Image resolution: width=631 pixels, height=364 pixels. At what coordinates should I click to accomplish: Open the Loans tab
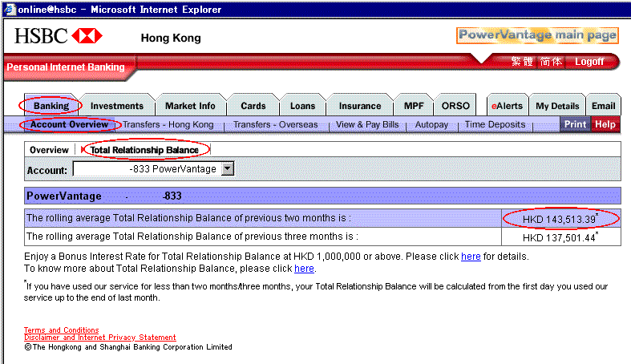click(x=302, y=106)
